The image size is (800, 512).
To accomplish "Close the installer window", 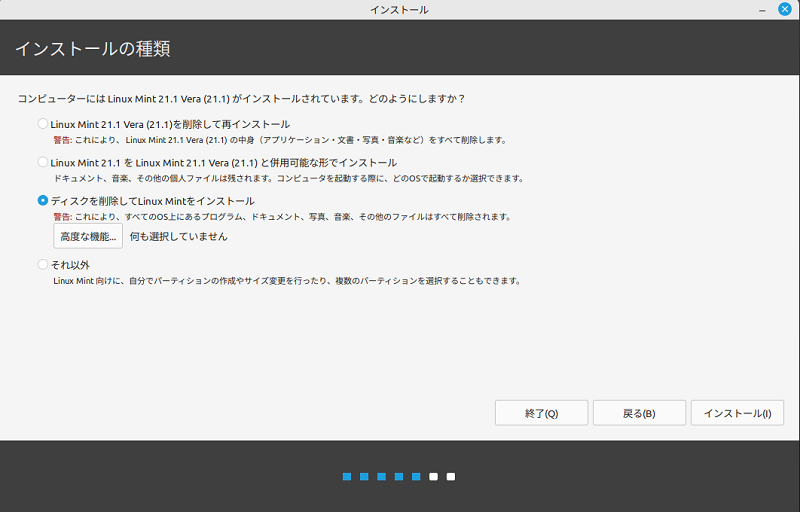I will (785, 9).
